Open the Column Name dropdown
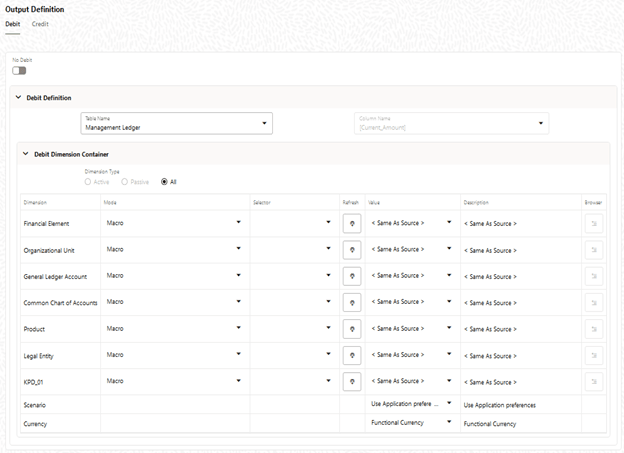 coord(451,123)
